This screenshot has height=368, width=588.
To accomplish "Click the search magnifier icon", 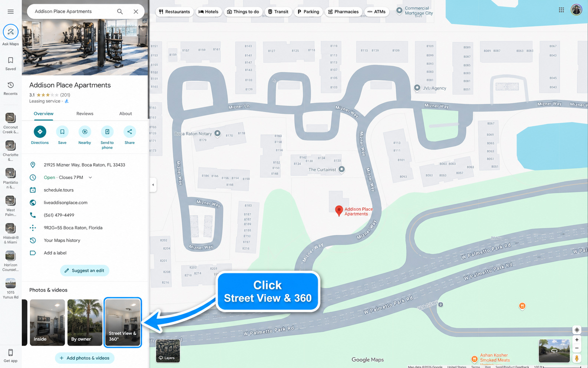I will coord(120,11).
